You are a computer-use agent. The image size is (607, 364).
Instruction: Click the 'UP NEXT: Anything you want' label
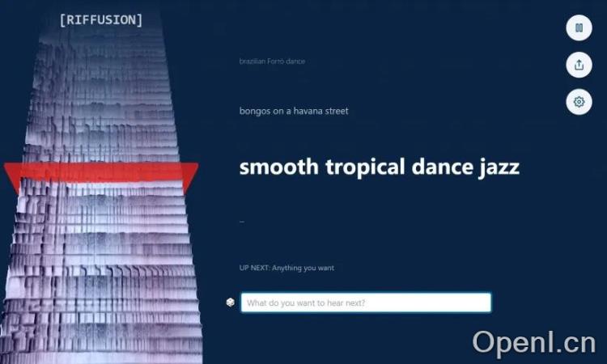287,268
